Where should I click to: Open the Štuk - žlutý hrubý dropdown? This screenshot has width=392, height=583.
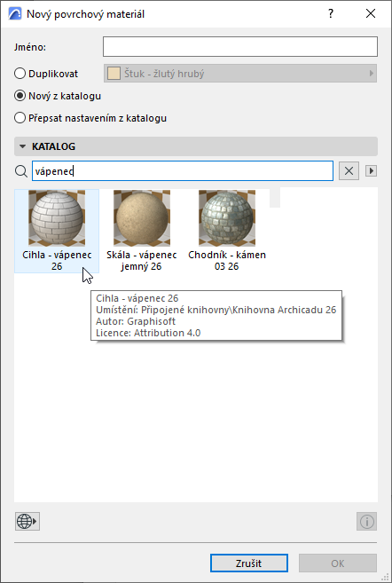[x=240, y=74]
